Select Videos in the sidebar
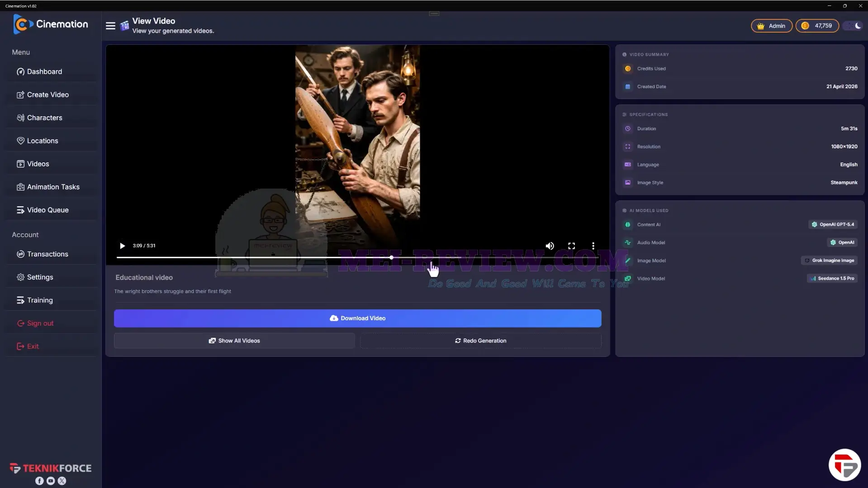This screenshot has width=868, height=488. pos(51,164)
